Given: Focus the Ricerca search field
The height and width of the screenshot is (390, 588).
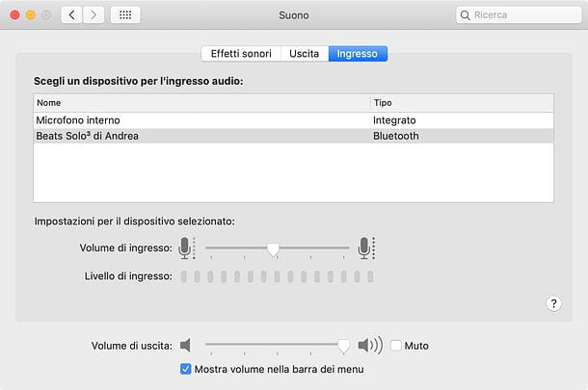Looking at the screenshot, I should tap(519, 15).
